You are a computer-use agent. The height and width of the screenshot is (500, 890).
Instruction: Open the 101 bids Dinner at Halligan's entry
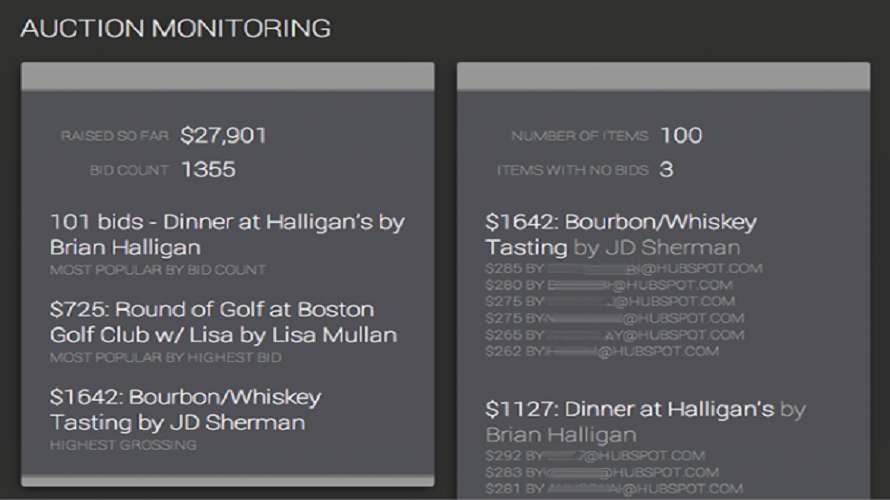[227, 234]
